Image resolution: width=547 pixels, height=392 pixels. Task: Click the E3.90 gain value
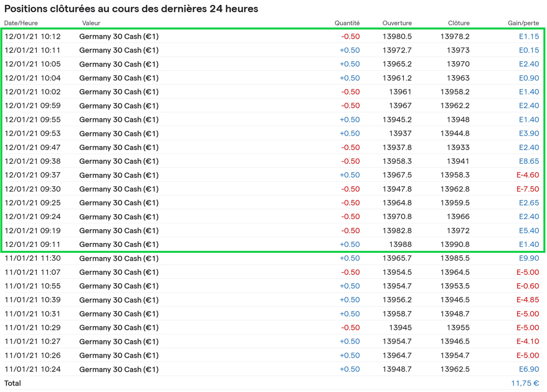[x=529, y=133]
